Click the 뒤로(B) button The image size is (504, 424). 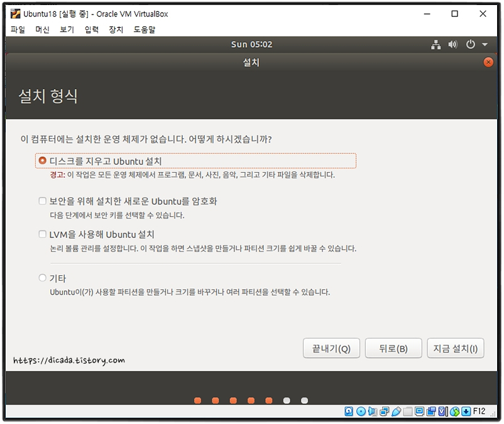pyautogui.click(x=393, y=348)
